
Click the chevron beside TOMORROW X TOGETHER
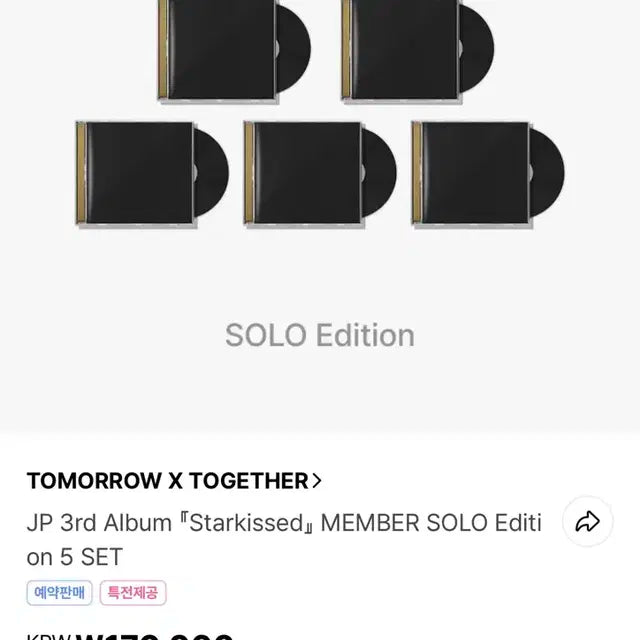pyautogui.click(x=317, y=481)
